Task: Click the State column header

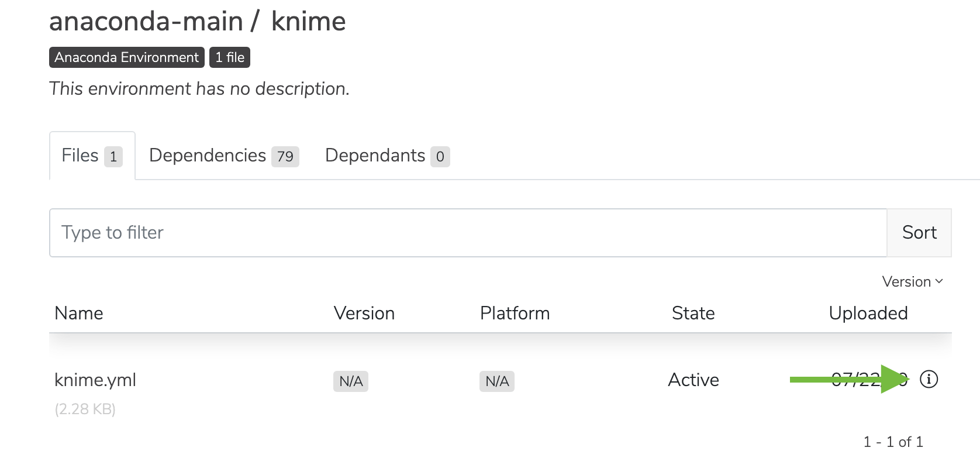Action: coord(693,314)
